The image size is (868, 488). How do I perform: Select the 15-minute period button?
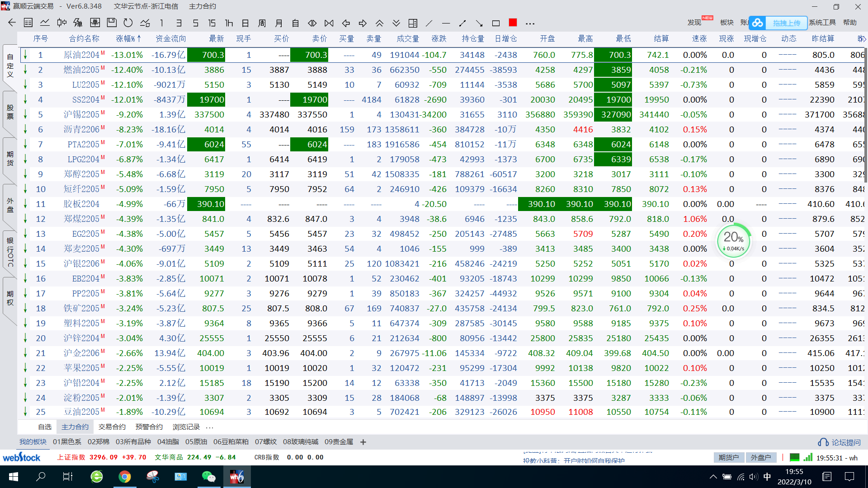coord(212,23)
